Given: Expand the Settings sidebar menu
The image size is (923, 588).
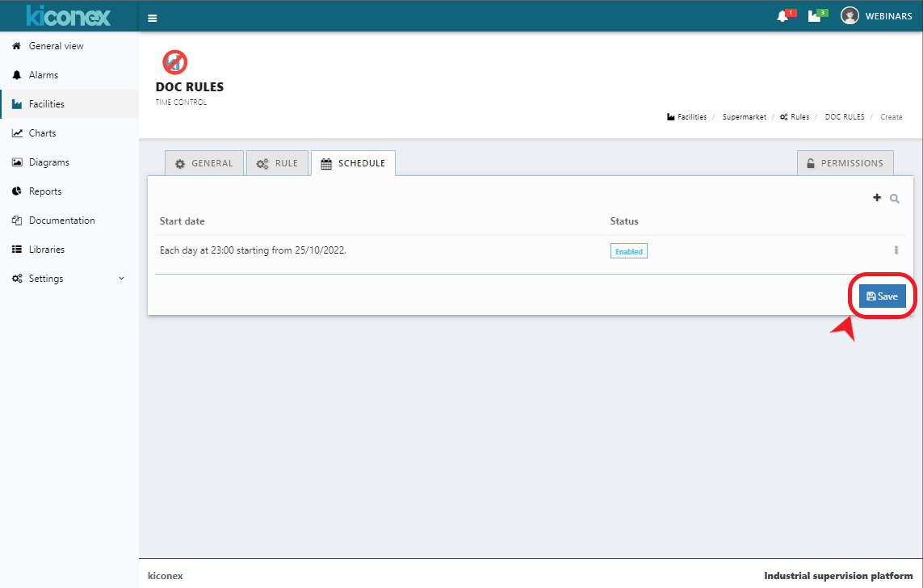Looking at the screenshot, I should pos(69,279).
